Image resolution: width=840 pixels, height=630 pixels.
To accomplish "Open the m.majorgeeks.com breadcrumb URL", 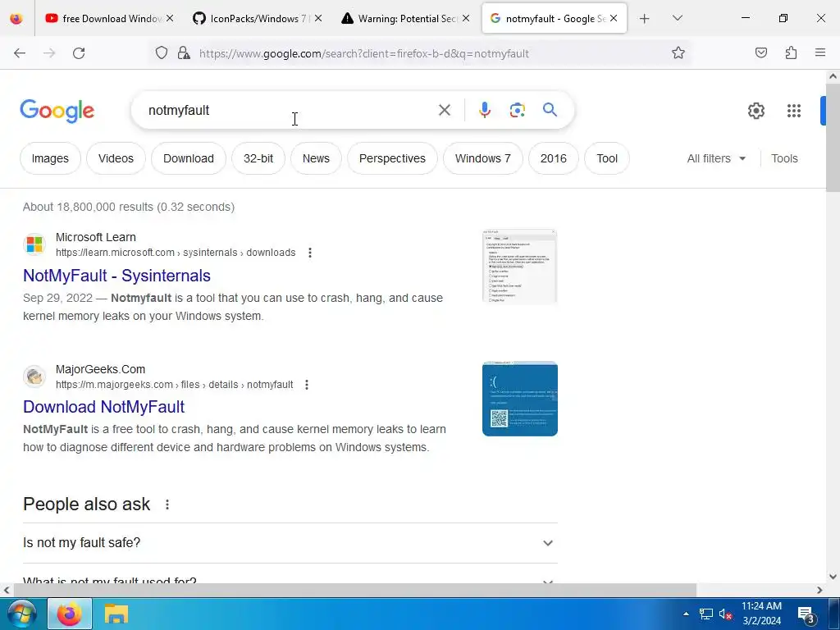I will pos(174,385).
